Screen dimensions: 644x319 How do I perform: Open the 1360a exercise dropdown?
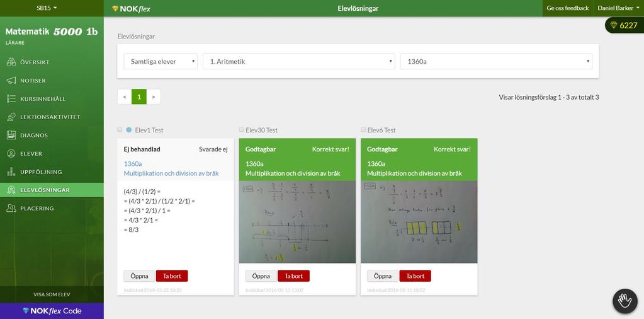point(496,61)
